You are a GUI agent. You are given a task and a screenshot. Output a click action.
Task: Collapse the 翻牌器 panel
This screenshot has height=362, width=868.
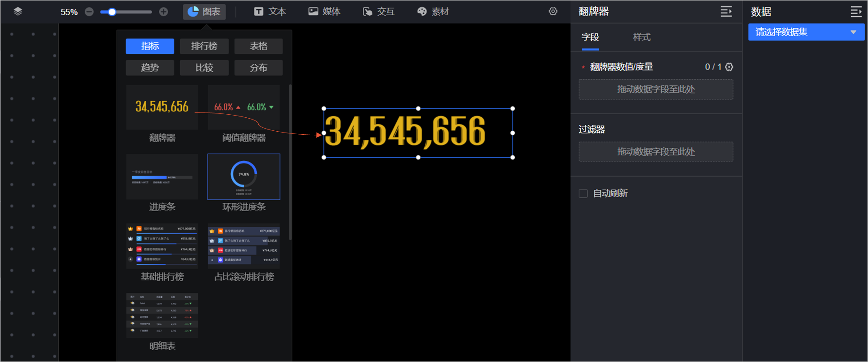point(726,12)
